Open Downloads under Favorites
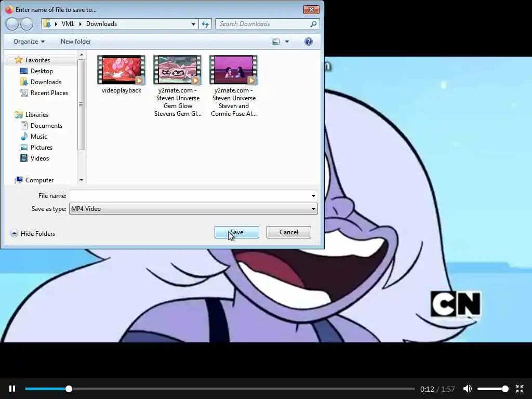This screenshot has height=399, width=532. (x=46, y=82)
